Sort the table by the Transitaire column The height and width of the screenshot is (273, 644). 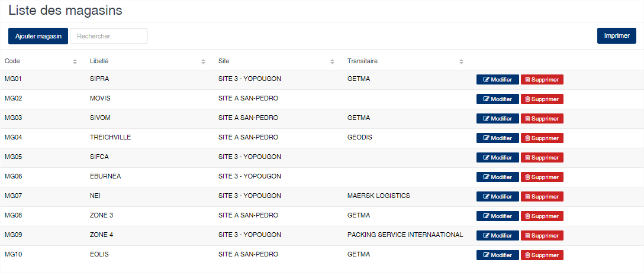[x=405, y=61]
